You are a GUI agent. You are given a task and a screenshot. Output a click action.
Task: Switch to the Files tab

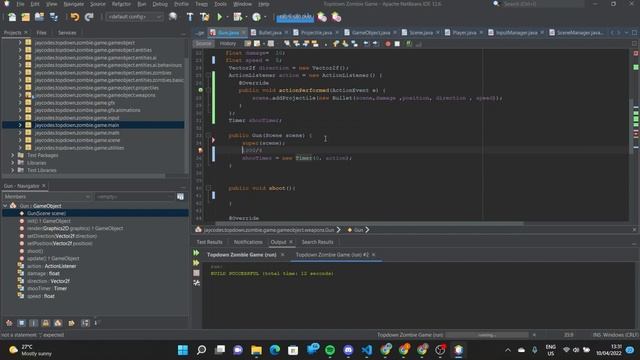(x=42, y=33)
